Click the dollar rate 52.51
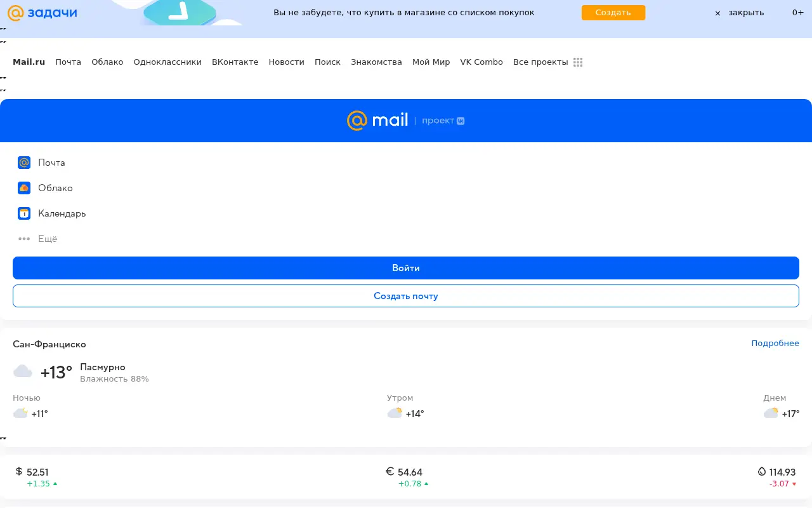 pos(37,472)
